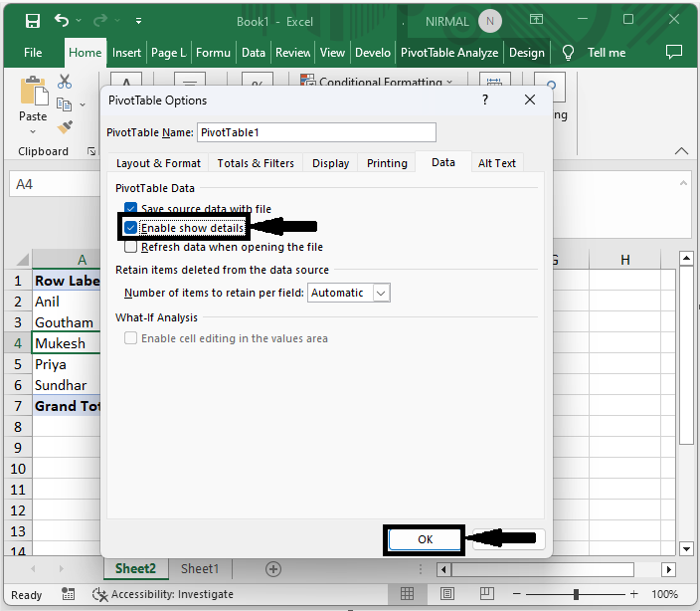Toggle the Enable show details checkbox
This screenshot has height=611, width=700.
tap(131, 228)
